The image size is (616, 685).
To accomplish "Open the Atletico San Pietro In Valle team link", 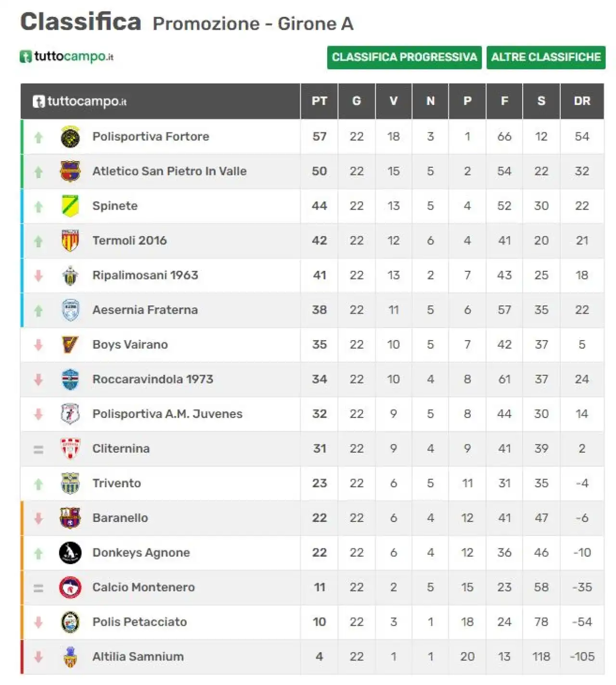I will coord(169,171).
